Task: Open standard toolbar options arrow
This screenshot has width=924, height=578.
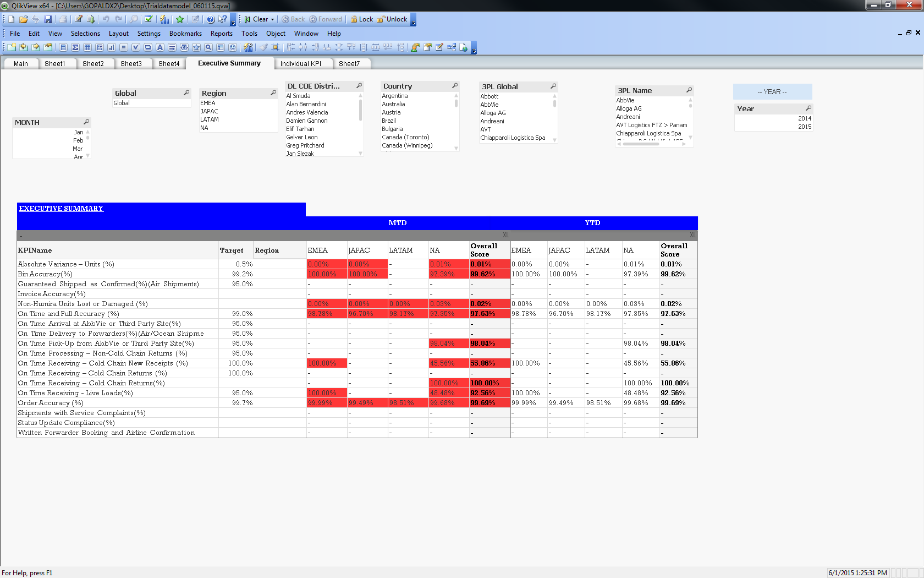Action: (x=233, y=20)
